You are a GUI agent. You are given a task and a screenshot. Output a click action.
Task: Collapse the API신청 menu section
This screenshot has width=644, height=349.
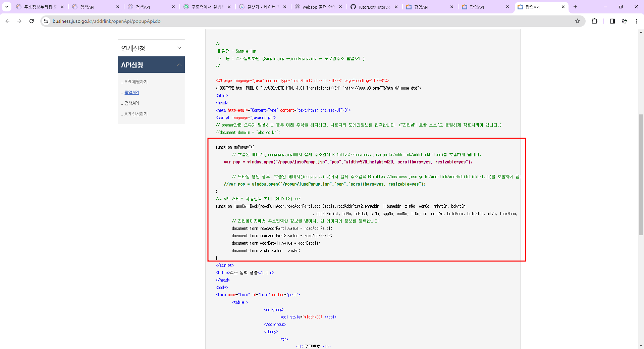pyautogui.click(x=151, y=65)
